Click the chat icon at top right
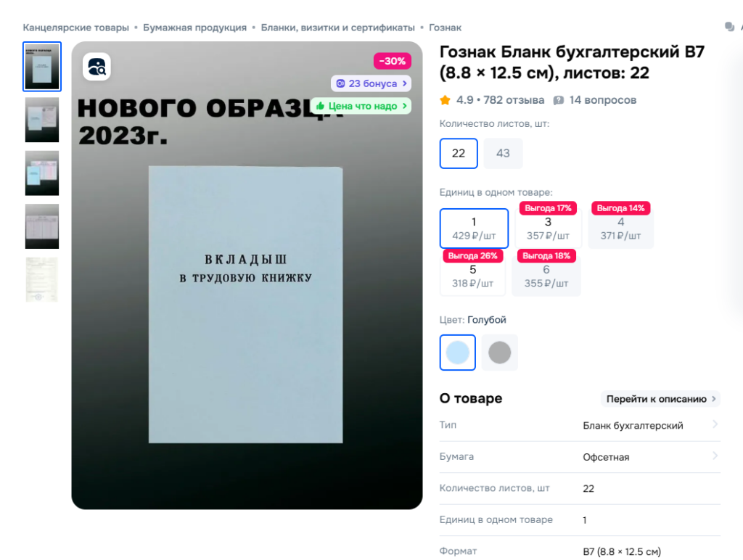 (729, 27)
